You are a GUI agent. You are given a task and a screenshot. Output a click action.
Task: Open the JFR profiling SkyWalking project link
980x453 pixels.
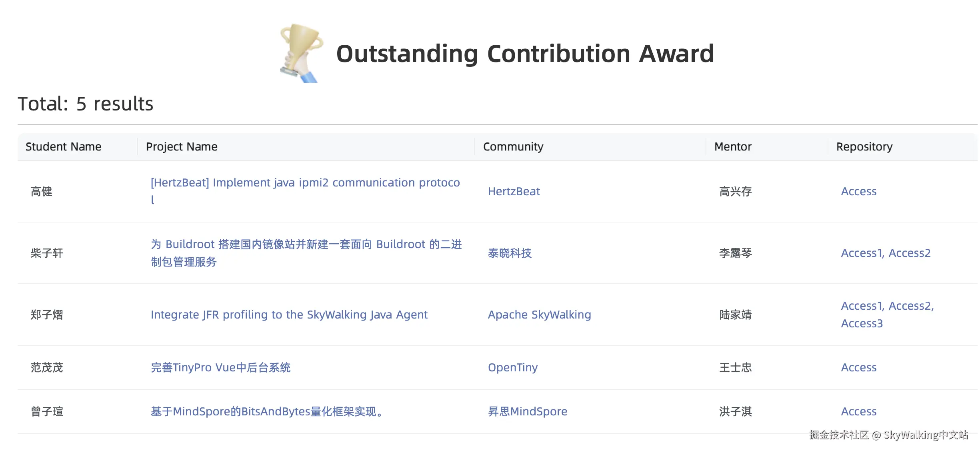pyautogui.click(x=289, y=315)
